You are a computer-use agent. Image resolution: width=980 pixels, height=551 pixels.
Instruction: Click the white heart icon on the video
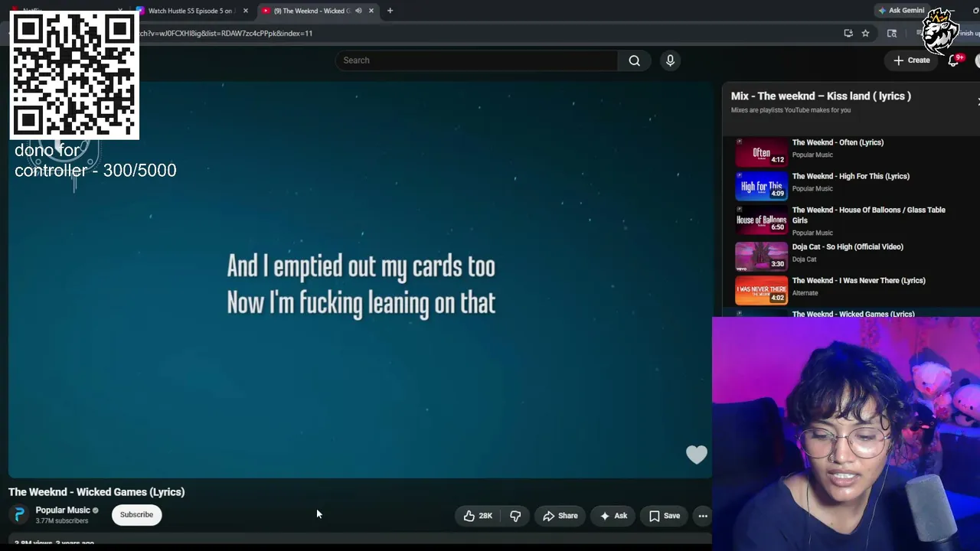pyautogui.click(x=697, y=455)
